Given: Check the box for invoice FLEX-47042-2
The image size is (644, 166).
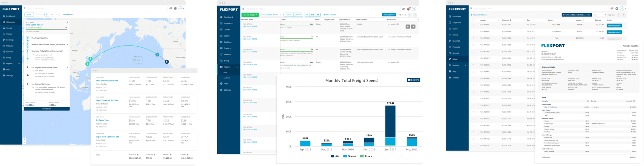Looking at the screenshot, I should pos(473,25).
